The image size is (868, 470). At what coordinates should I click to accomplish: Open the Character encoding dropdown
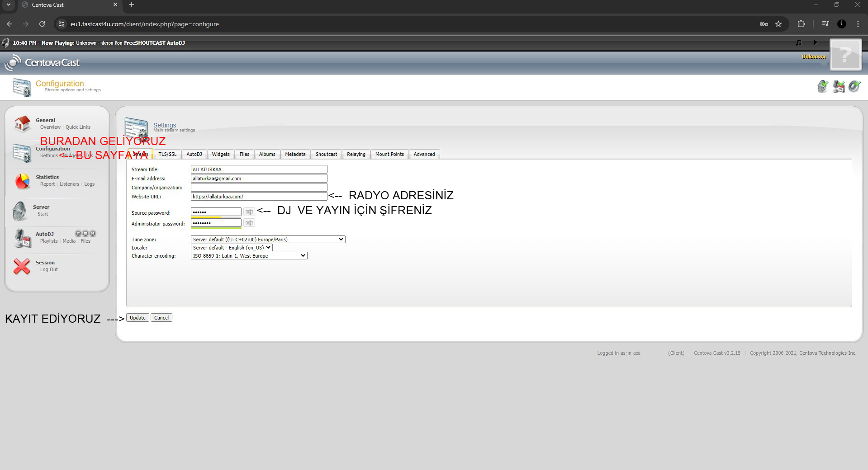coord(249,256)
